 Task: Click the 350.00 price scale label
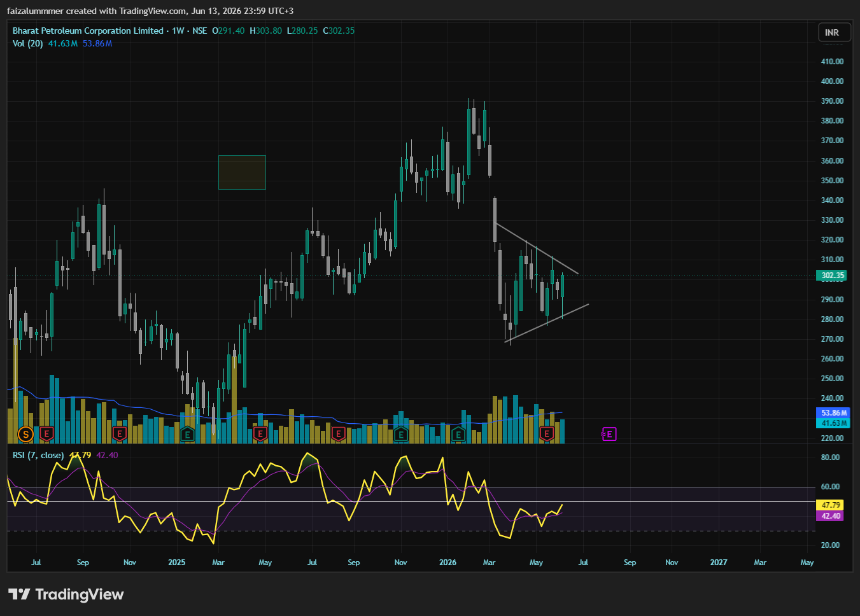pyautogui.click(x=832, y=181)
